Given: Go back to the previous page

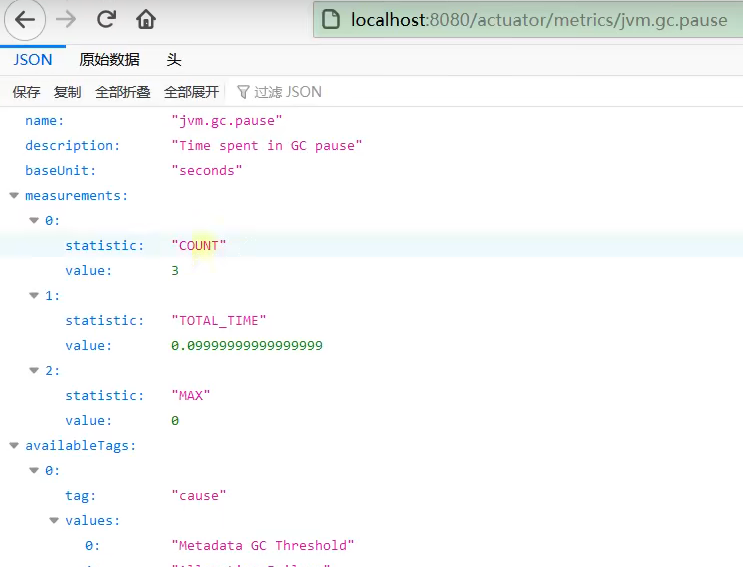Looking at the screenshot, I should coord(25,20).
